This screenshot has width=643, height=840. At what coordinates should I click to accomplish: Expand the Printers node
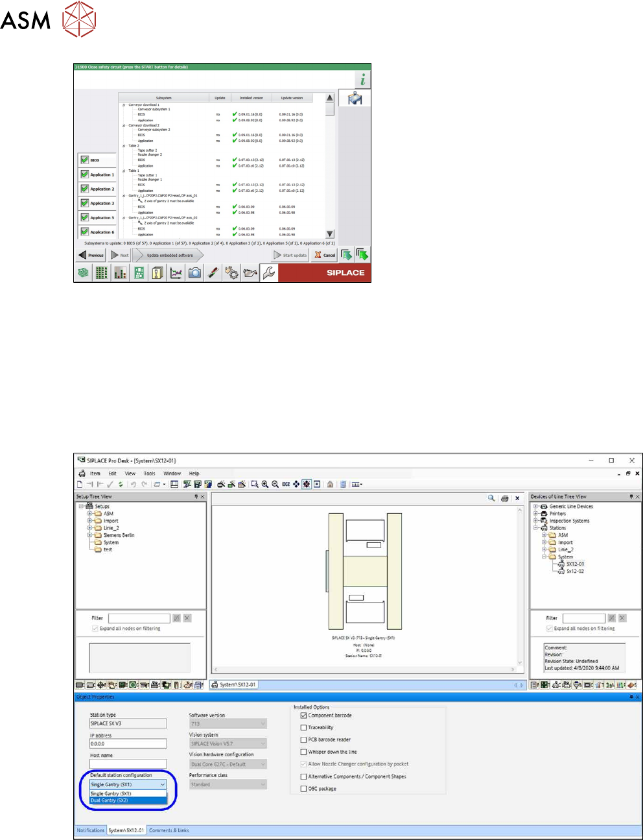click(535, 514)
